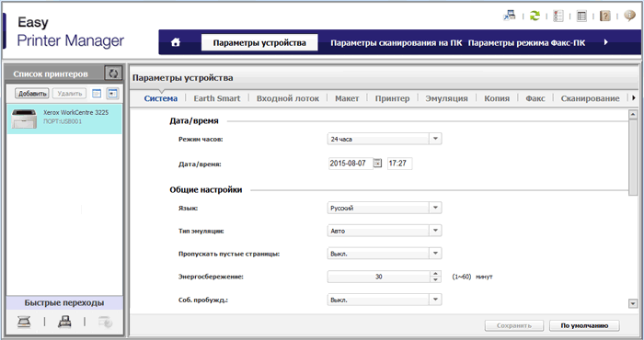Open the Help question mark icon
Image resolution: width=644 pixels, height=340 pixels.
605,16
